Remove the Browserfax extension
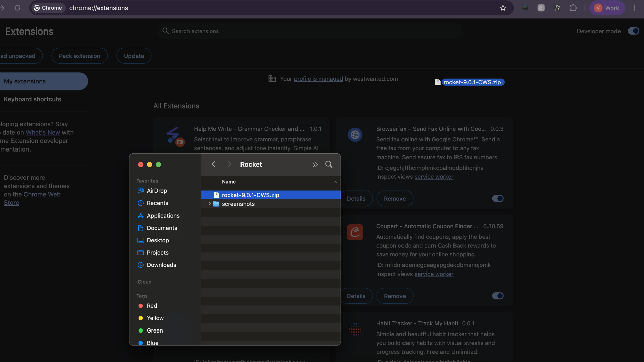Viewport: 644px width, 362px height. point(395,199)
